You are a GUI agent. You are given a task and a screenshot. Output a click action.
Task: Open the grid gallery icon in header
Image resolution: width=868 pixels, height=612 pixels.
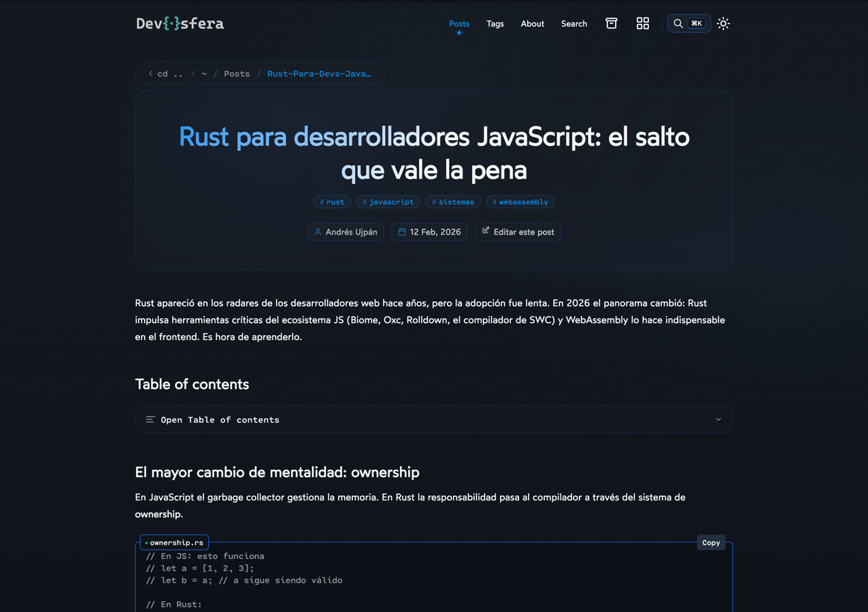[643, 24]
